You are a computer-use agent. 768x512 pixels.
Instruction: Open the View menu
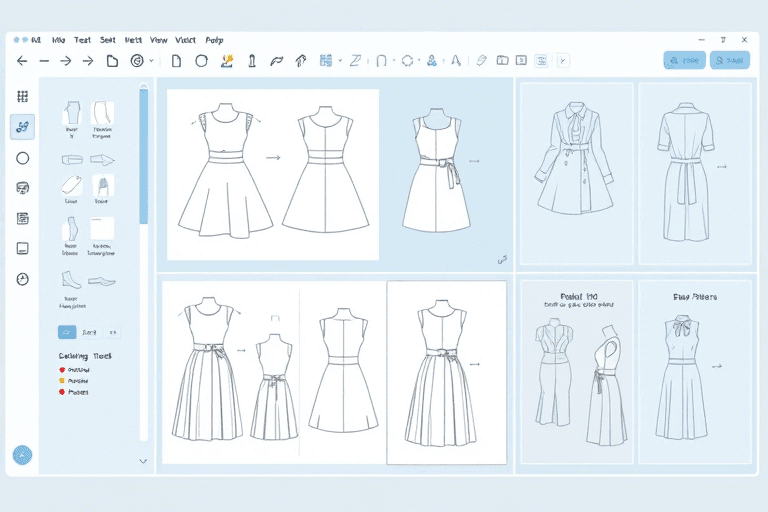(159, 40)
